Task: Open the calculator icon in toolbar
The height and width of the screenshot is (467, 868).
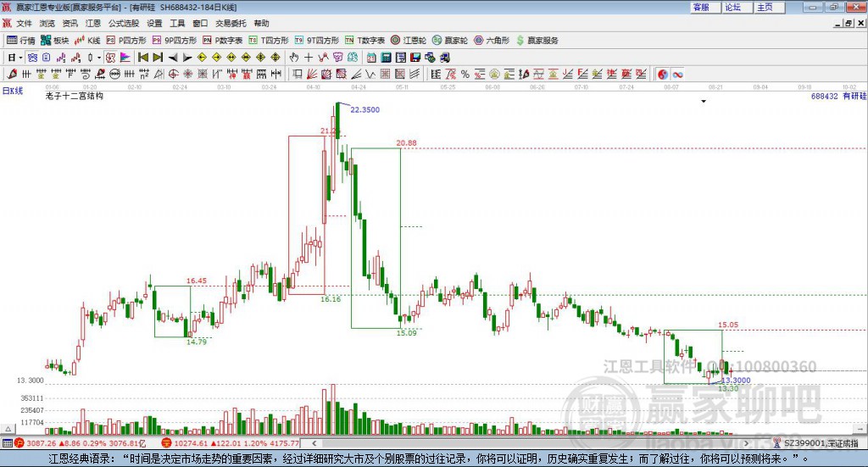Action: coord(386,58)
